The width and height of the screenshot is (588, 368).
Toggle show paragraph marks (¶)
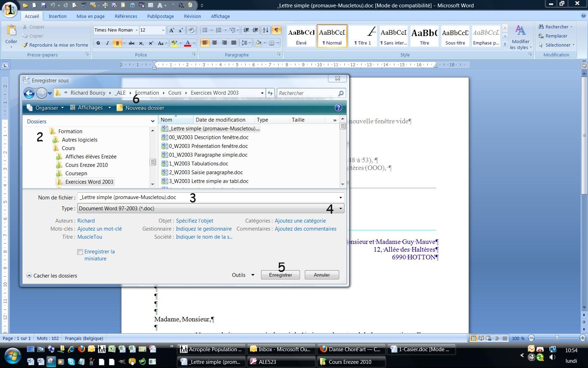tap(276, 30)
